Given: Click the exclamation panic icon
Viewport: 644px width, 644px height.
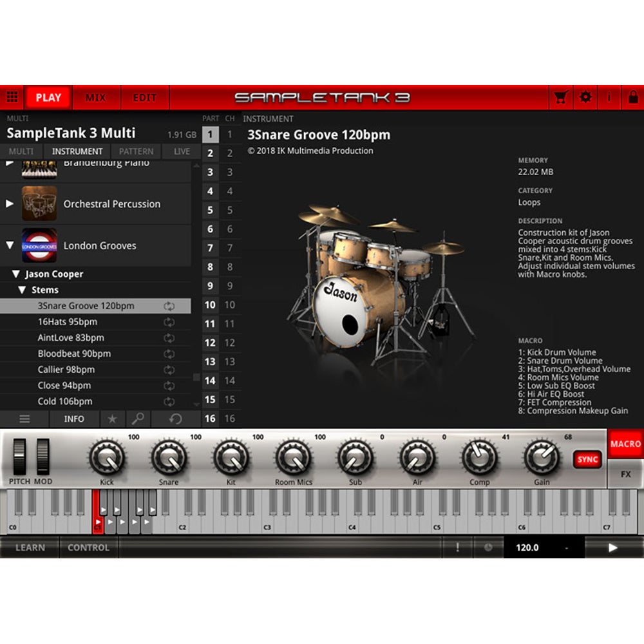Looking at the screenshot, I should (457, 547).
